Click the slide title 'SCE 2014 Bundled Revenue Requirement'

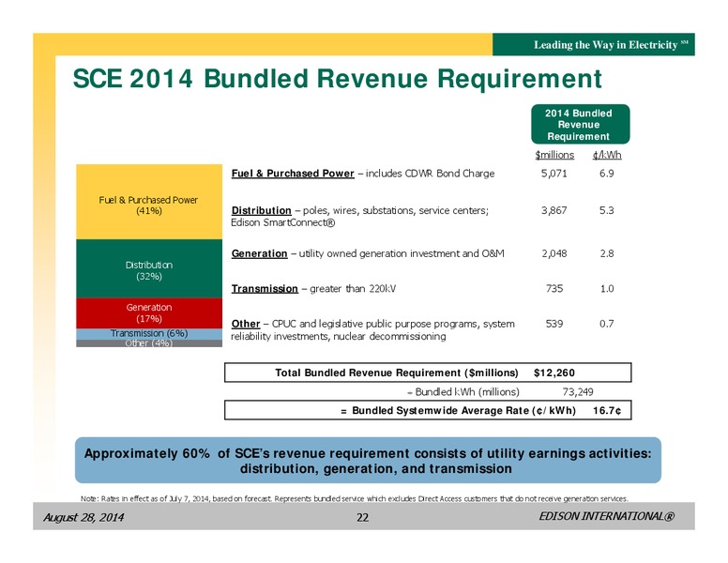[x=337, y=79]
